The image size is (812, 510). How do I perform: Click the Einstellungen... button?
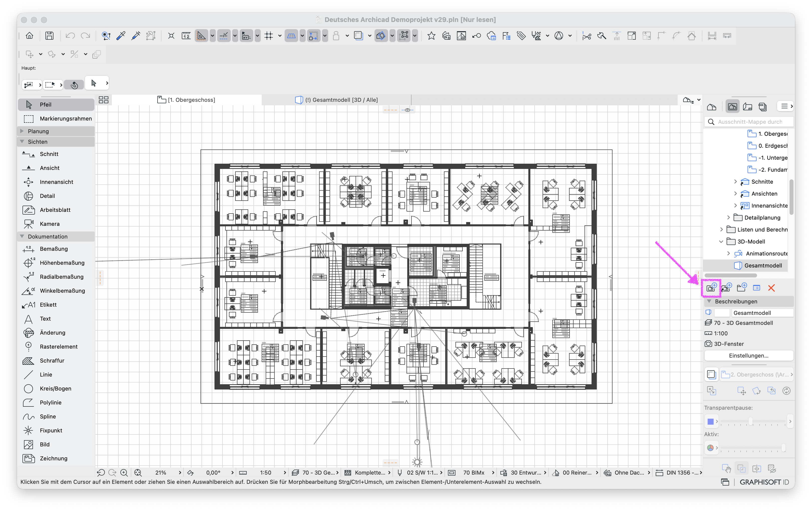click(x=749, y=356)
